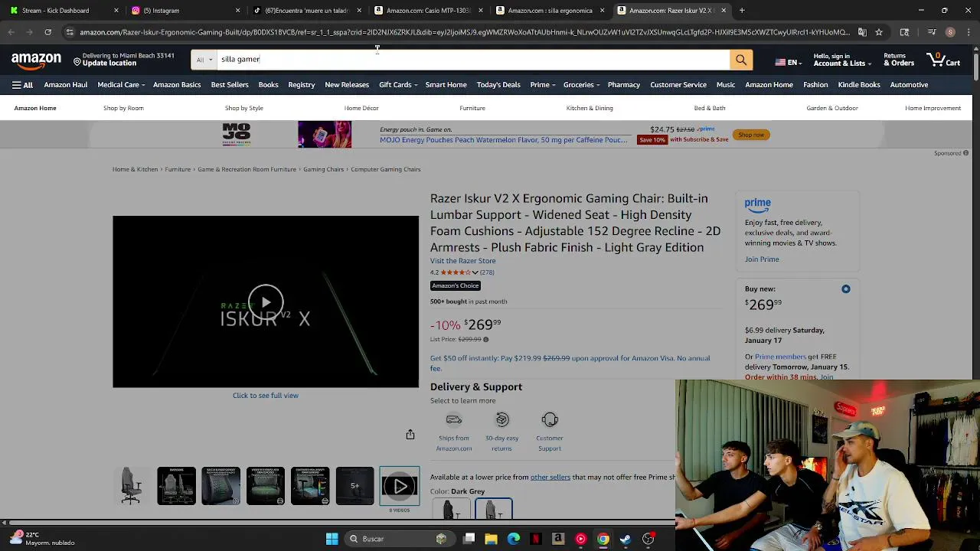Click the Click to see full view link

tap(266, 396)
